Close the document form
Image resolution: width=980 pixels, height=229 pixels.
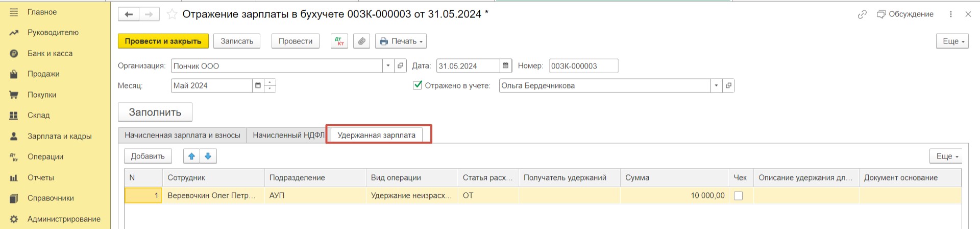[968, 14]
